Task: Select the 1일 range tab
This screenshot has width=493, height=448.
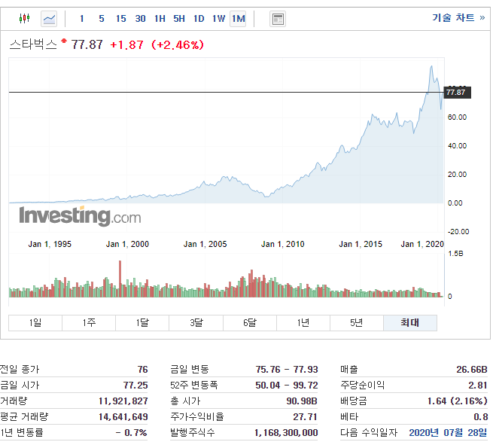Action: 35,323
